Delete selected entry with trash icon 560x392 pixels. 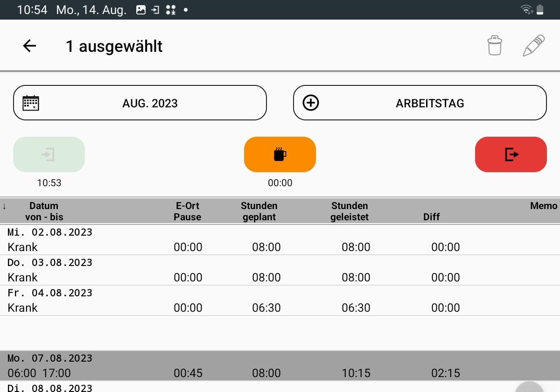click(x=495, y=46)
